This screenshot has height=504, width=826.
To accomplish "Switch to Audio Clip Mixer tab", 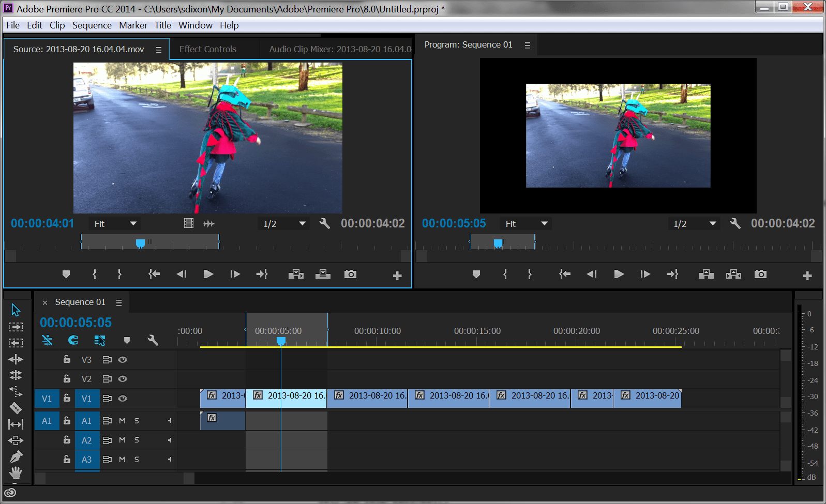I will click(340, 49).
